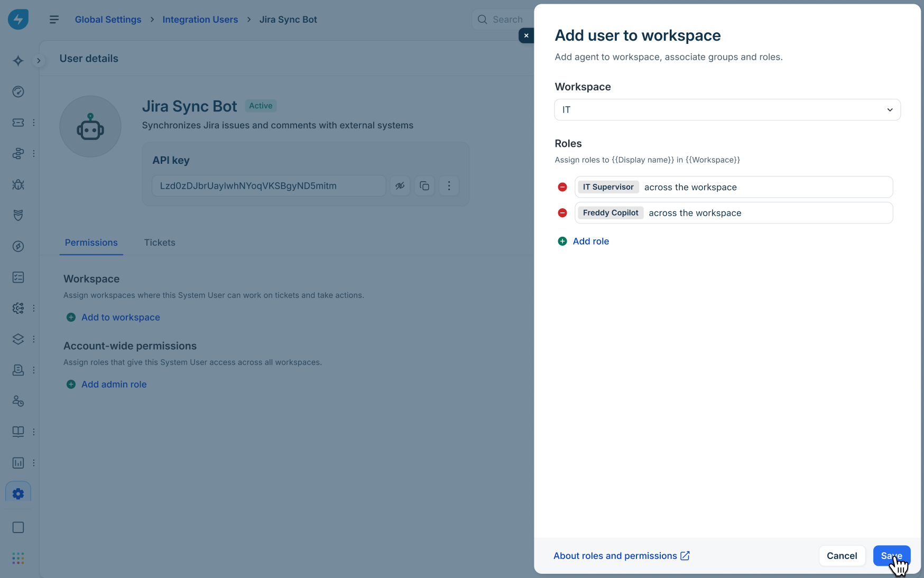Screen dimensions: 924x578
Task: Open the Tickets icon in sidebar
Action: (18, 123)
